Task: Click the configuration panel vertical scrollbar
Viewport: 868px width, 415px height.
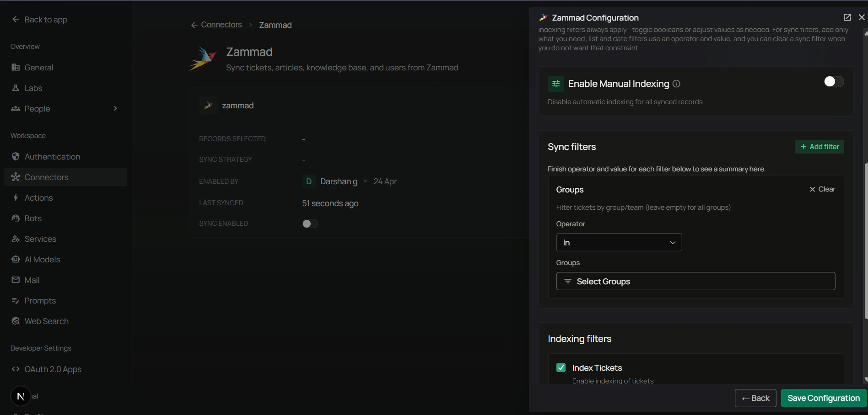Action: pos(865,240)
